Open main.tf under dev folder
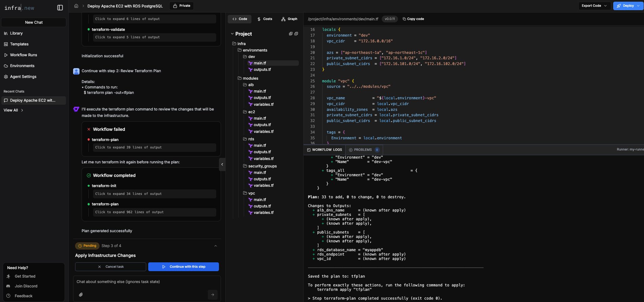The width and height of the screenshot is (644, 302). [273, 63]
